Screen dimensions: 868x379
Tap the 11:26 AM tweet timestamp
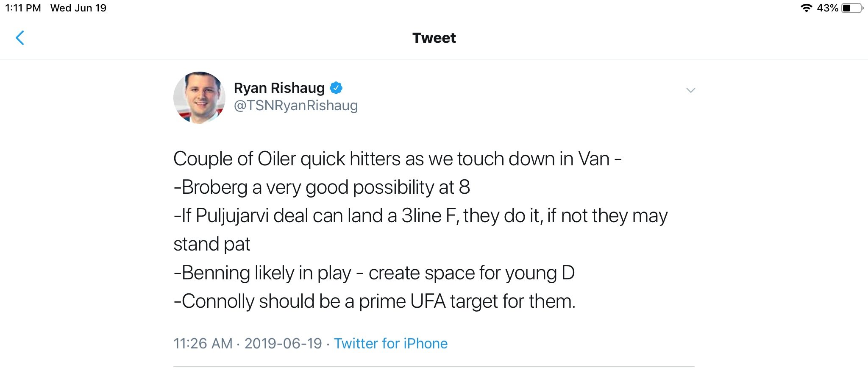coord(203,343)
